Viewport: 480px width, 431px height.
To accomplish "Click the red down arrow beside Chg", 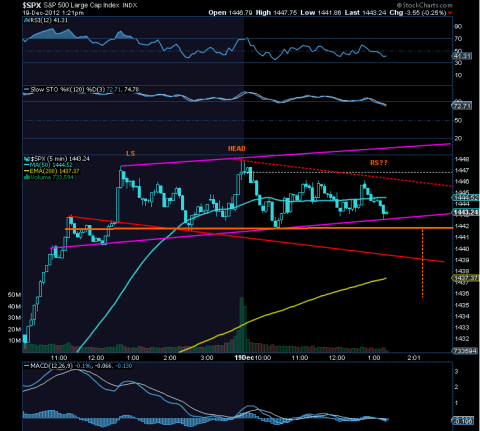I will pyautogui.click(x=450, y=13).
